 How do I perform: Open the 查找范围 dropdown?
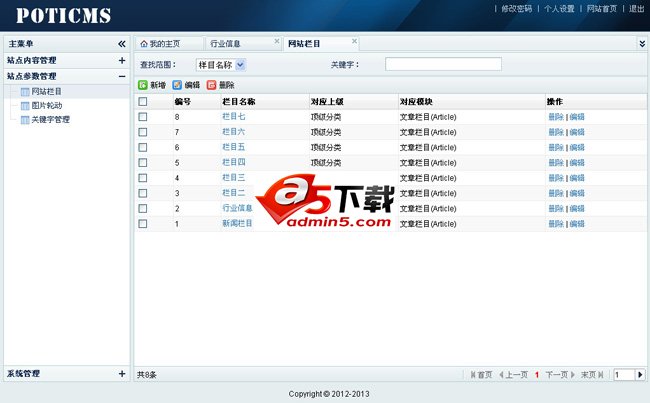[221, 65]
